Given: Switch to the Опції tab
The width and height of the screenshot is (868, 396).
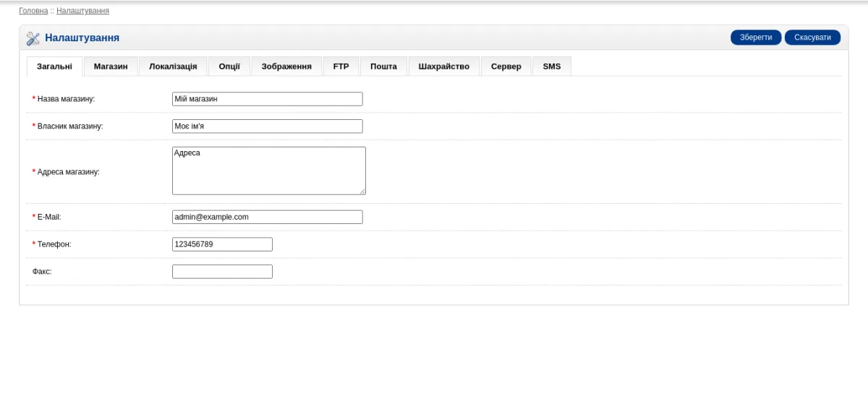Looking at the screenshot, I should coord(229,66).
